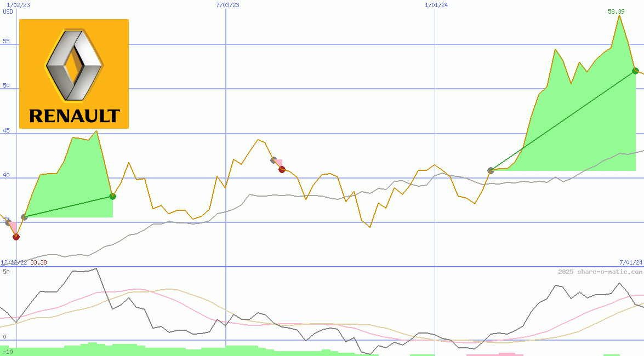Open the share-o-matic.com watermark link

point(600,272)
